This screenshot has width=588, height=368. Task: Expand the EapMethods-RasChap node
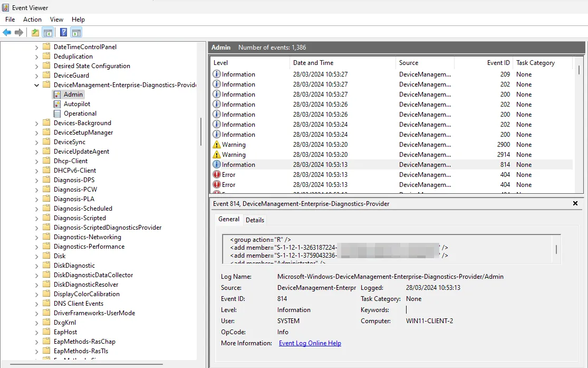point(36,342)
